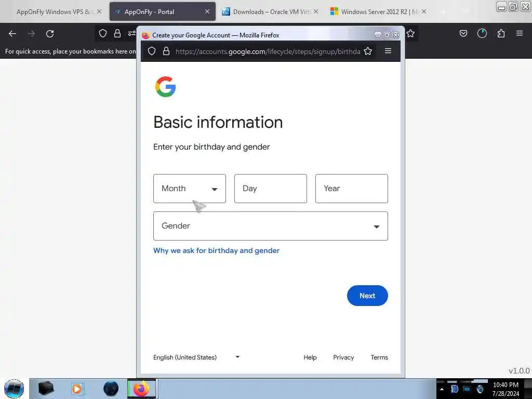Open the black folder taskbar icon
This screenshot has width=532, height=399.
pos(46,389)
